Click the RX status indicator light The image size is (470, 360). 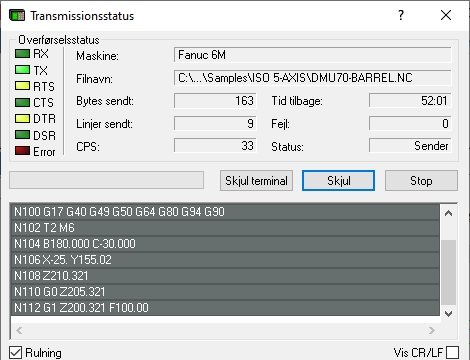22,53
